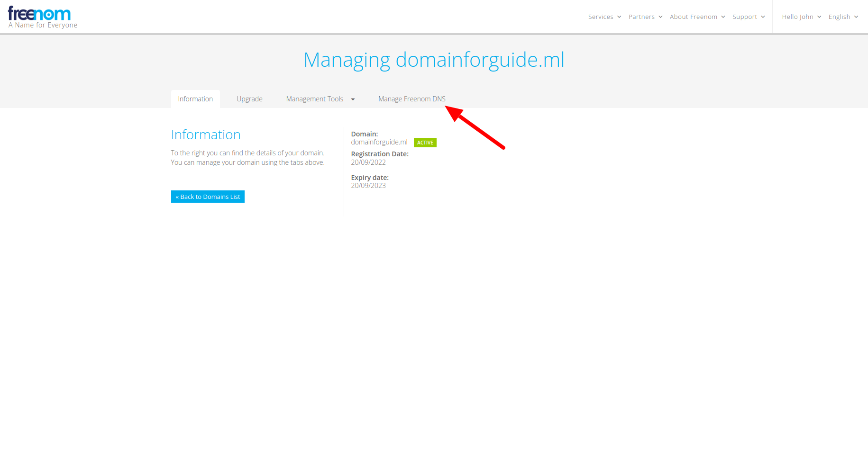Screen dimensions: 868x449
Task: Open the Services dropdown menu
Action: click(604, 17)
